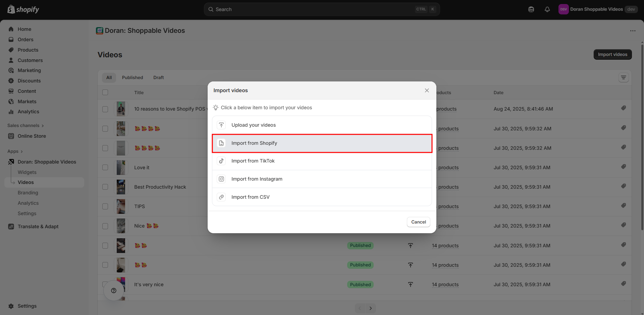The image size is (644, 315).
Task: Click thumbnail of 'Best Productivity Hack' video
Action: coord(121,187)
